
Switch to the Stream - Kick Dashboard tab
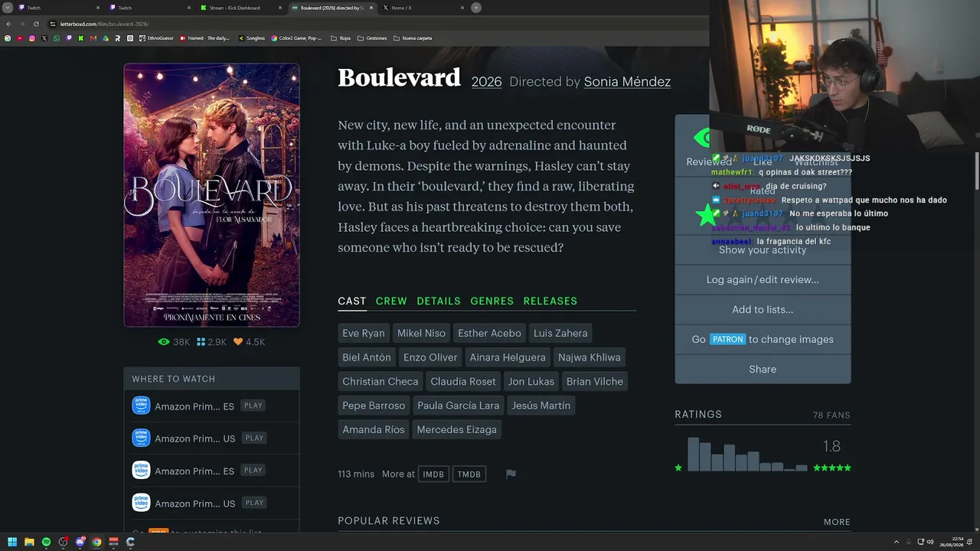[241, 8]
